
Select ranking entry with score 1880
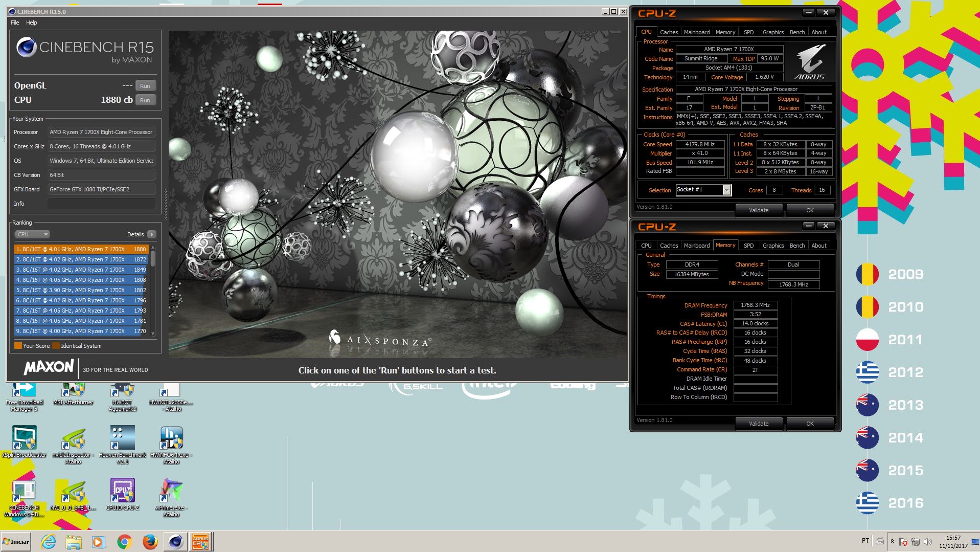tap(81, 249)
